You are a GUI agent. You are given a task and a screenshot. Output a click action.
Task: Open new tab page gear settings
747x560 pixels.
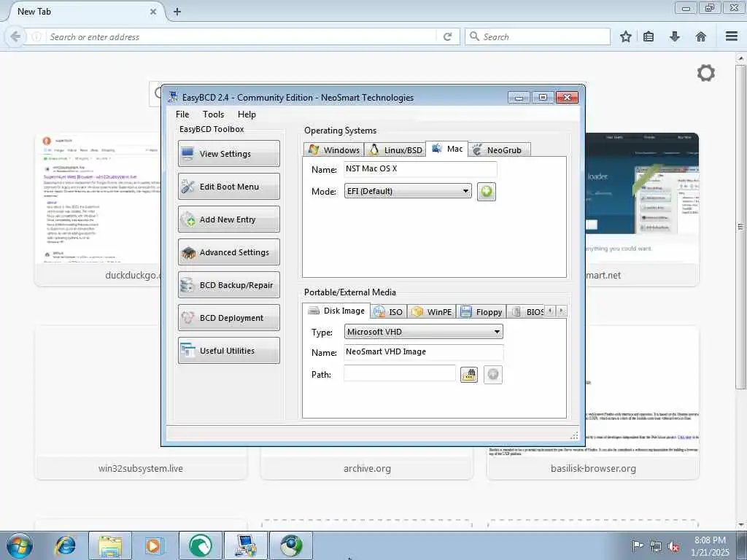point(705,73)
